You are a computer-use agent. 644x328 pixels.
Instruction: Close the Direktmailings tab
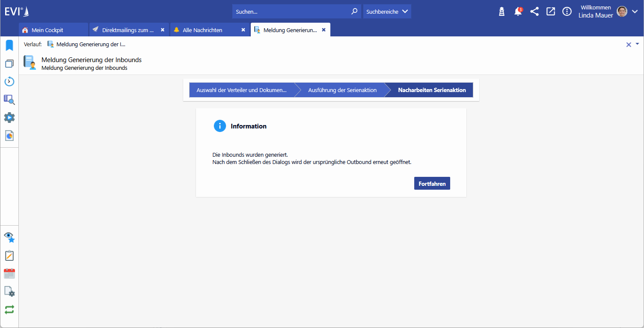(163, 30)
